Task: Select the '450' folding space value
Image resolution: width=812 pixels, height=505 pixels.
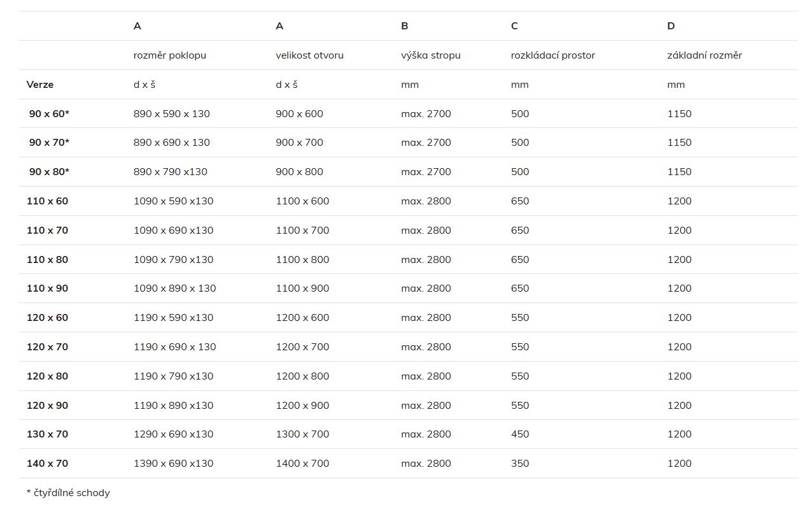Action: [520, 434]
